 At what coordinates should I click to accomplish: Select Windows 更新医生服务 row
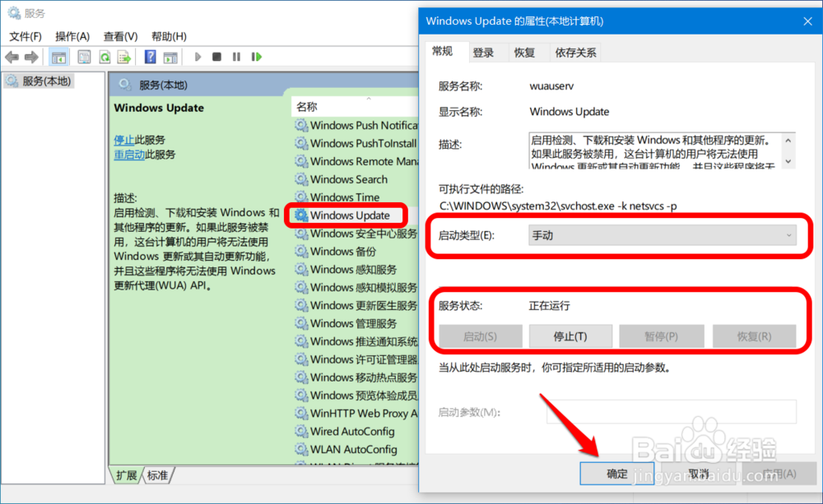pos(356,305)
